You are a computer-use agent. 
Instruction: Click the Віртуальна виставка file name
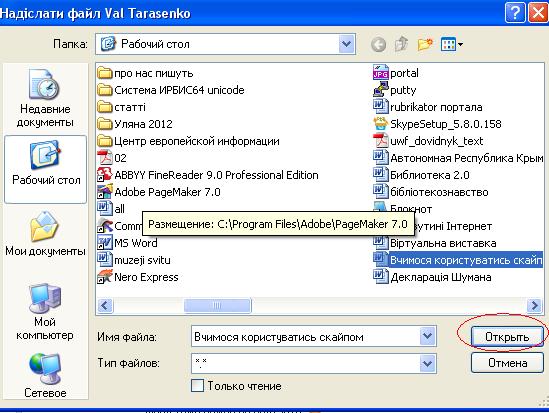[443, 243]
